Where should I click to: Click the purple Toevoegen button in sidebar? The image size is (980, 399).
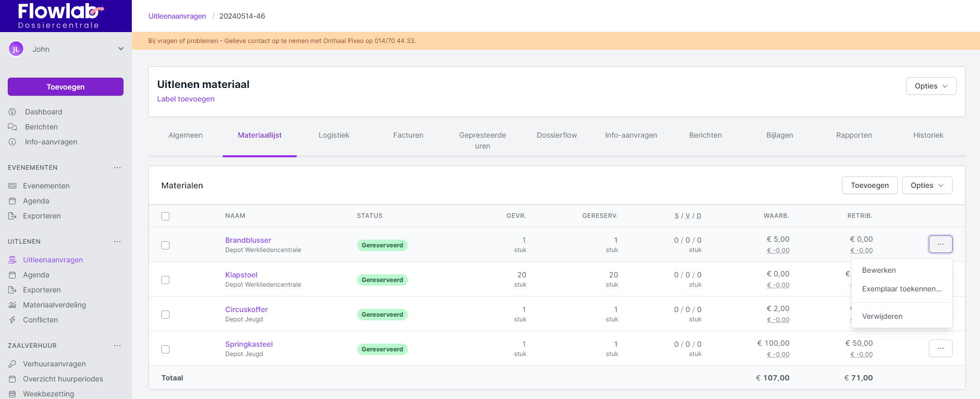(66, 87)
